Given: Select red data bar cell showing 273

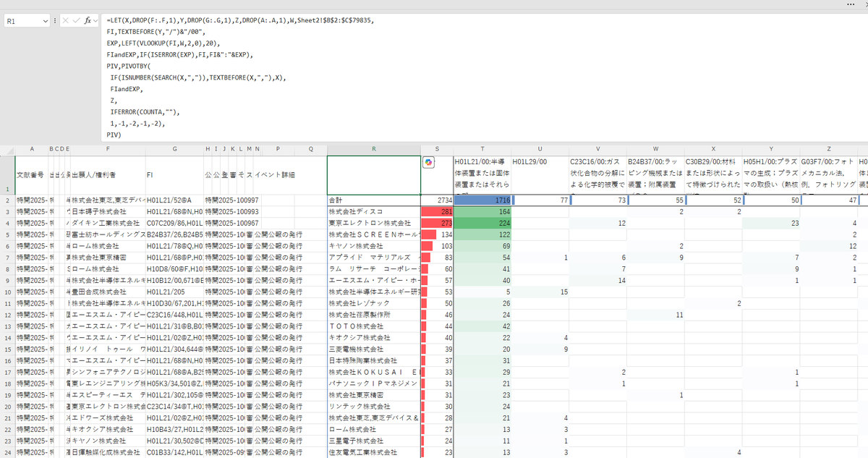Looking at the screenshot, I should (437, 223).
